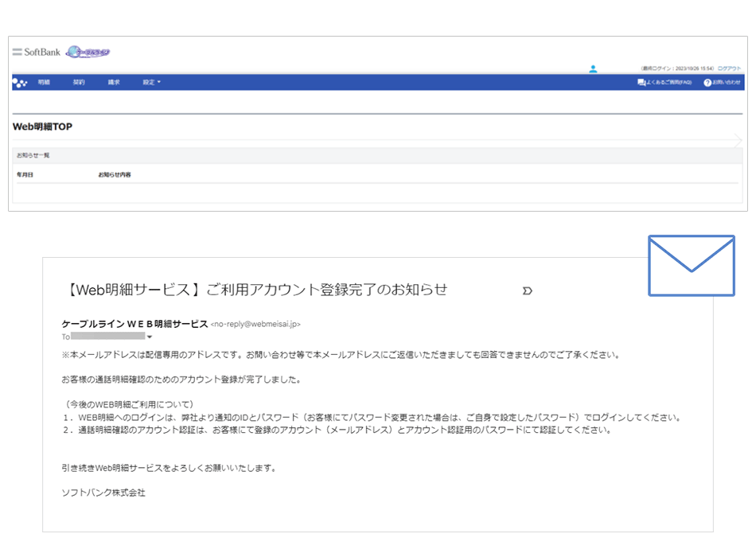Select the 請求 menu item
The width and height of the screenshot is (756, 557).
114,83
